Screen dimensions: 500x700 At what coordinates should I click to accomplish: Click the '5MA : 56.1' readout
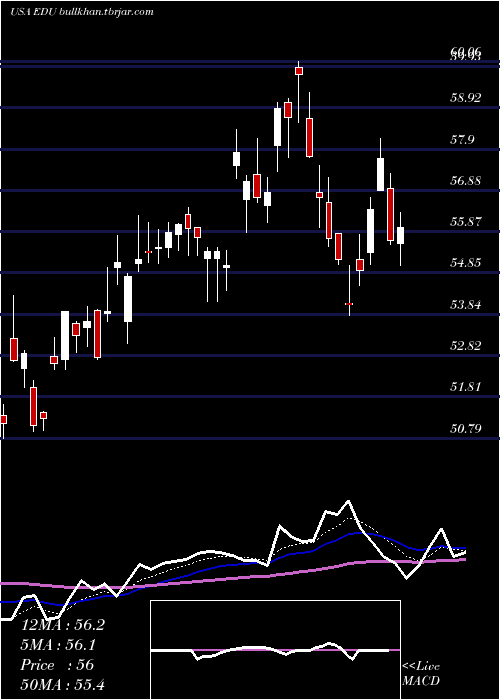point(59,645)
